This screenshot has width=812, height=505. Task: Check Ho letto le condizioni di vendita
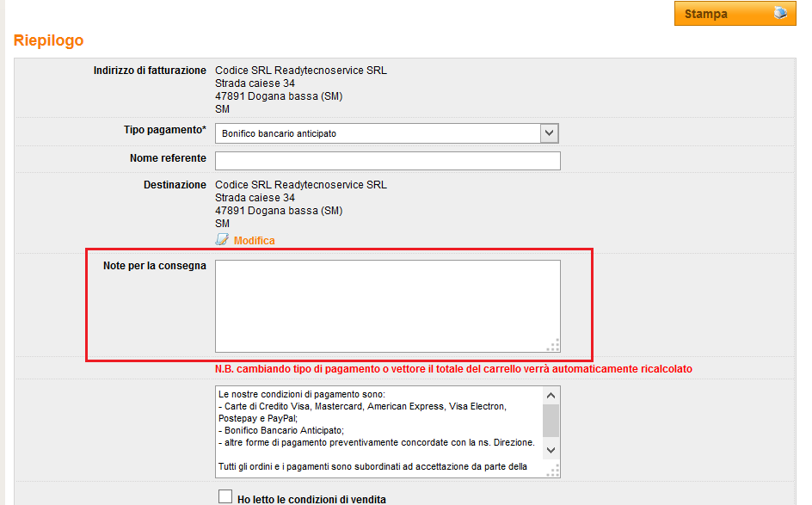tap(225, 496)
